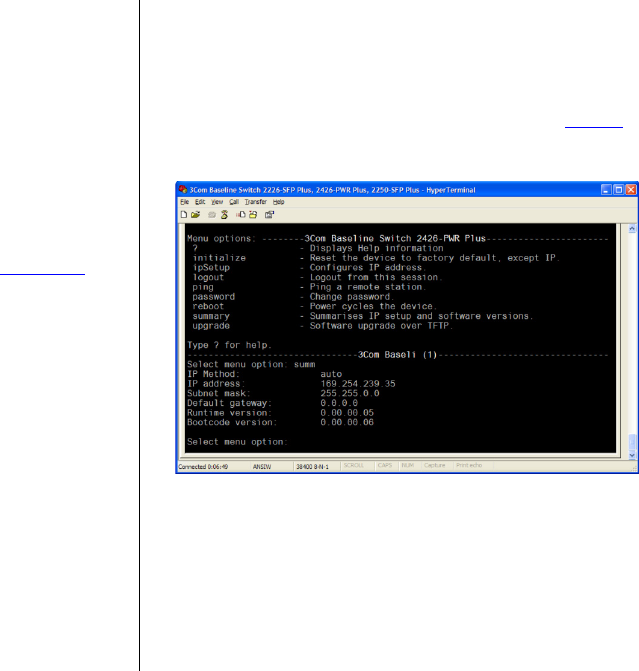Click the Open file toolbar icon
The height and width of the screenshot is (671, 639).
(x=196, y=214)
